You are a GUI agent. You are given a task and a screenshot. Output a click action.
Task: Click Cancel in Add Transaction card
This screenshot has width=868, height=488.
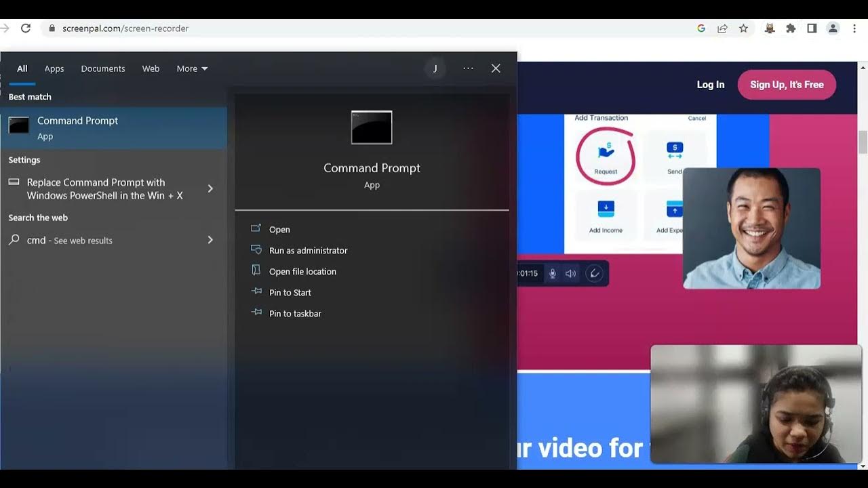click(697, 118)
